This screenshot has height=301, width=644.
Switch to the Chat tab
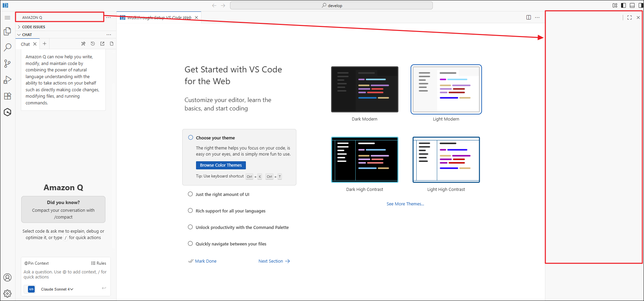[25, 44]
